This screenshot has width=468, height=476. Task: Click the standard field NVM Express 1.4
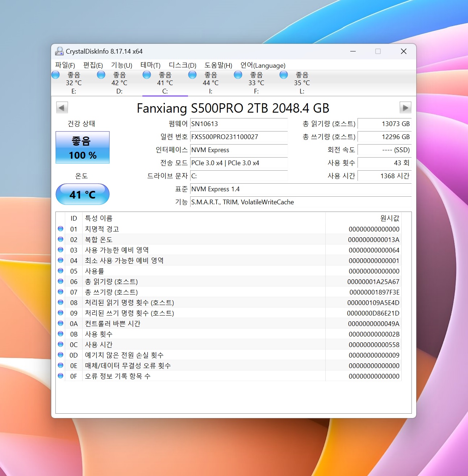click(301, 189)
